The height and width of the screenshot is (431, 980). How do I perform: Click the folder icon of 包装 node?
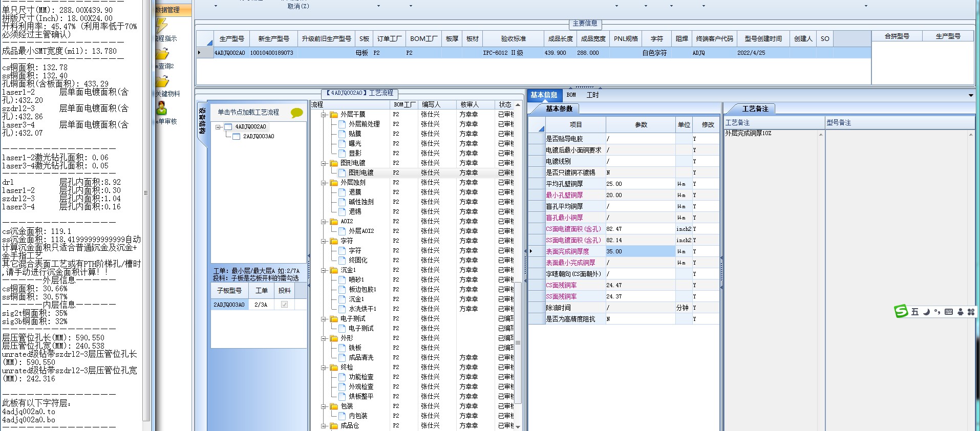click(334, 406)
